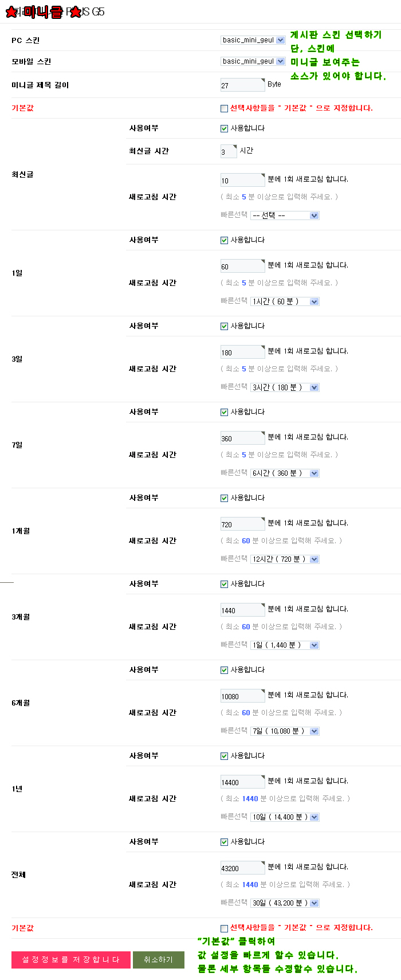The height and width of the screenshot is (980, 401).
Task: Uncheck 사용합니다 in the 1일 section
Action: 224,240
